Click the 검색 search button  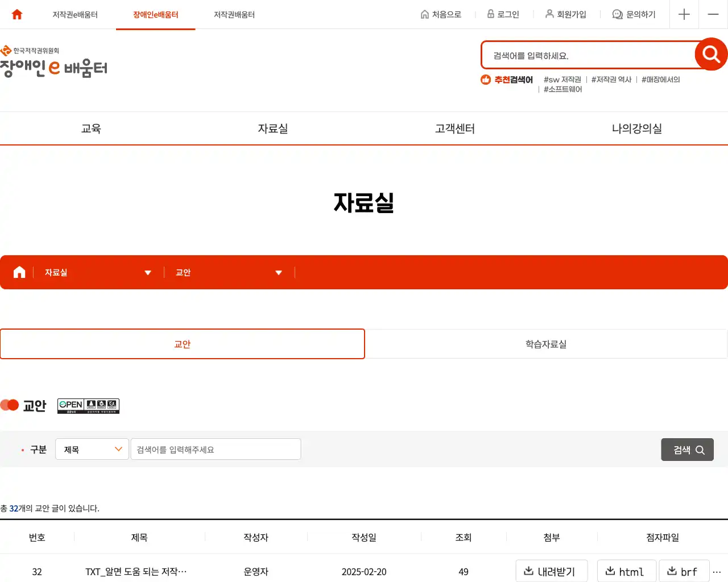(x=687, y=449)
